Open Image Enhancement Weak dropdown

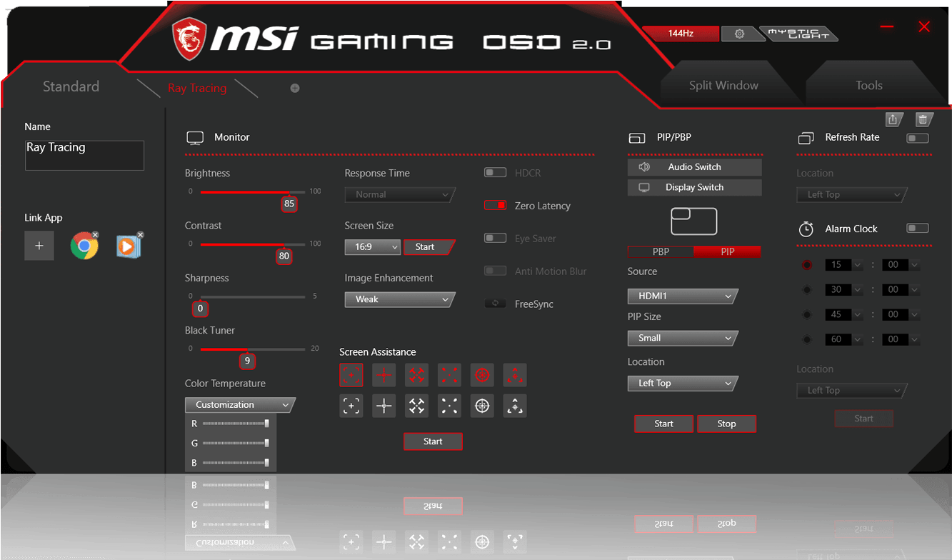pos(400,299)
